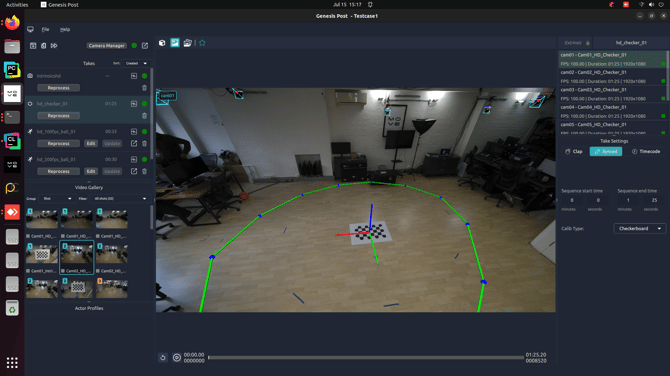Delete the intrinsicshd take via trash icon

pyautogui.click(x=144, y=88)
